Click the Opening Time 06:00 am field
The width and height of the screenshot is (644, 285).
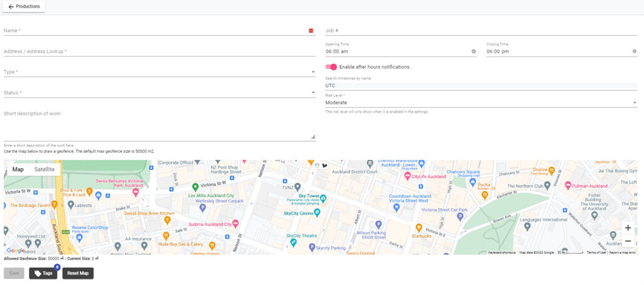tap(401, 52)
